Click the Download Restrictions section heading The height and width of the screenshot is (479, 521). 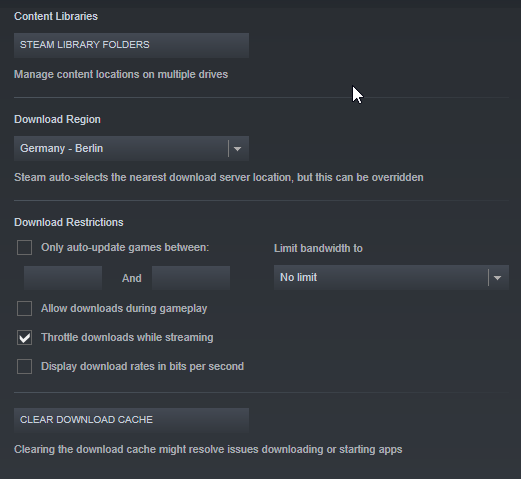tap(69, 222)
